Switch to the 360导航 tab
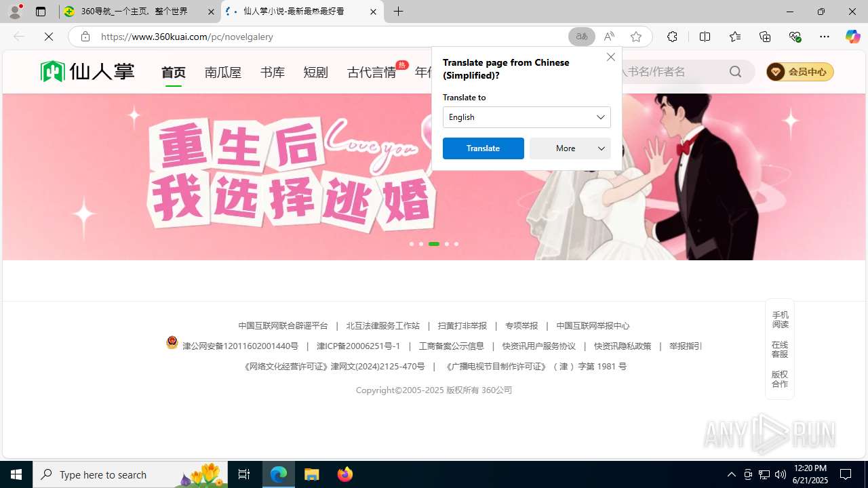The image size is (868, 488). coord(140,12)
